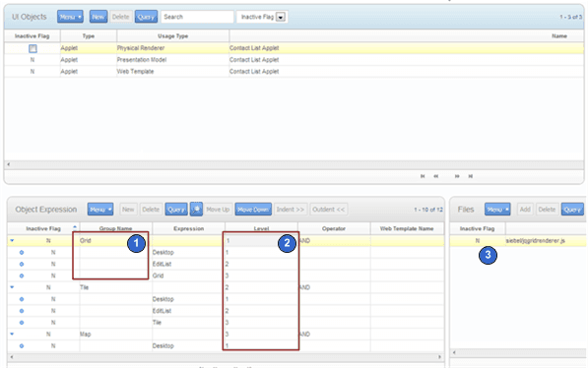Click the sort arrow on Object Expression Inactive Flag
The width and height of the screenshot is (588, 368).
(75, 227)
